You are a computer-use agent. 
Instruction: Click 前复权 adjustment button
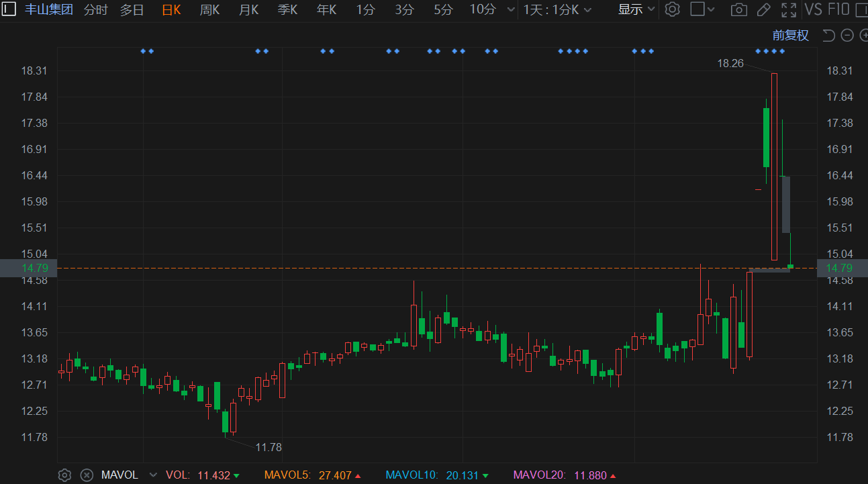pyautogui.click(x=790, y=36)
